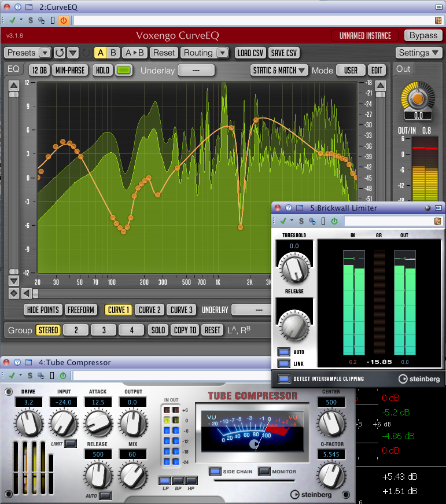Screen dimensions: 446x504
Task: Click the UNNAMED INSTANCE name field
Action: 365,35
